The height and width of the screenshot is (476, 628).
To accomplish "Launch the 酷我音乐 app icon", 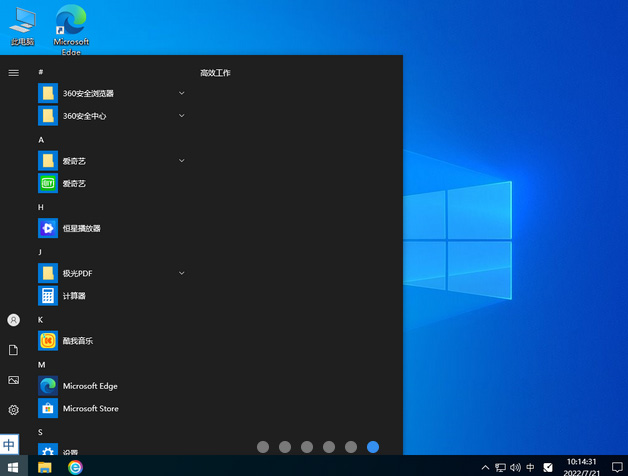I will point(48,341).
